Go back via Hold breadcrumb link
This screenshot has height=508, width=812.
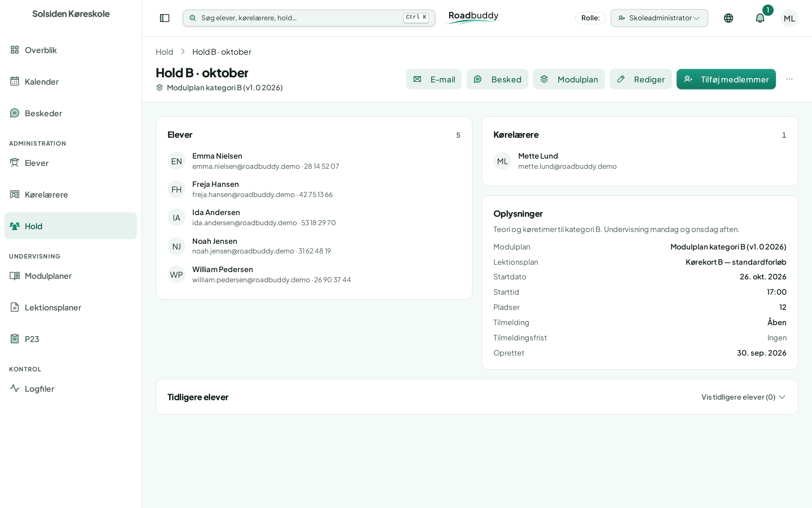click(164, 52)
